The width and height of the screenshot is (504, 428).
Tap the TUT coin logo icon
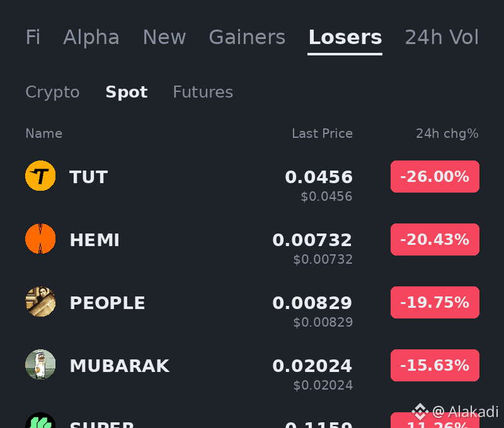(x=40, y=176)
